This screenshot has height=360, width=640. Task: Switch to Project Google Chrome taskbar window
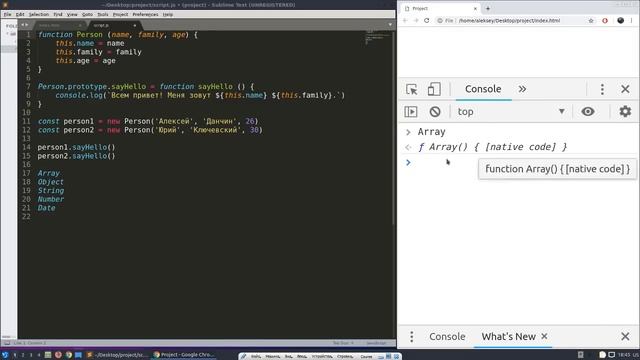coord(184,355)
